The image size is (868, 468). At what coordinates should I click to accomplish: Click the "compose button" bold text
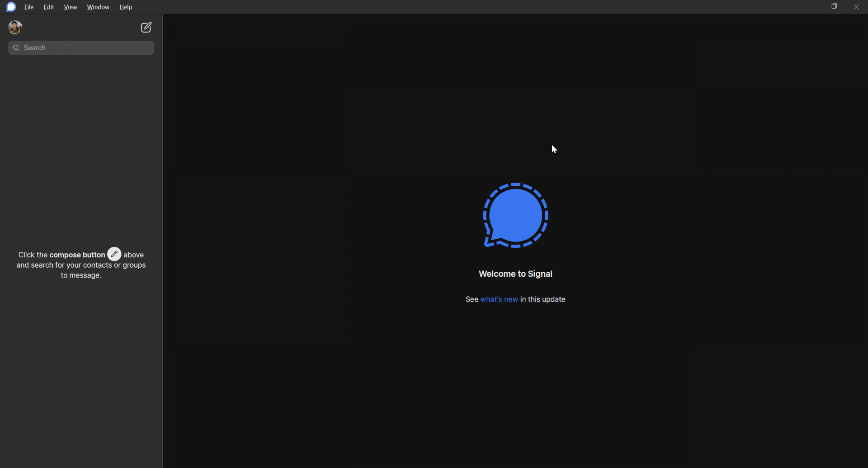[x=77, y=255]
